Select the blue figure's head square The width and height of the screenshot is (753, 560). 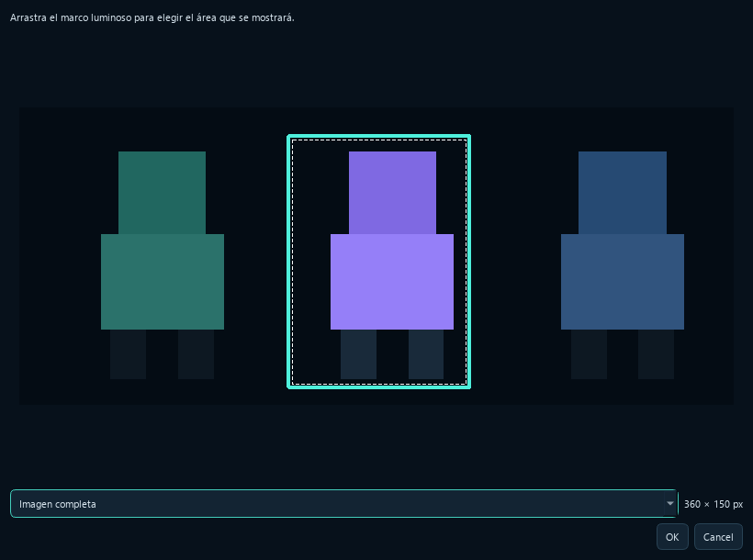(x=623, y=193)
